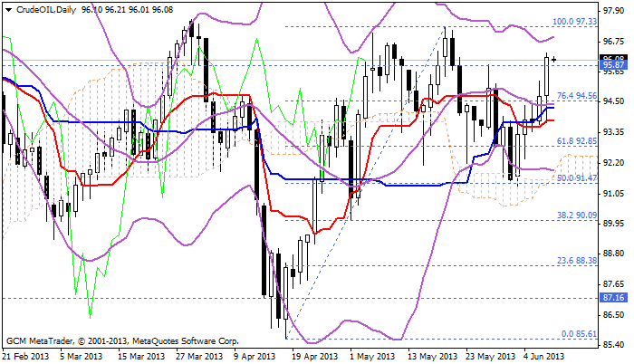
Task: Select the 76.4 94.56 Fibonacci level label
Action: point(575,95)
